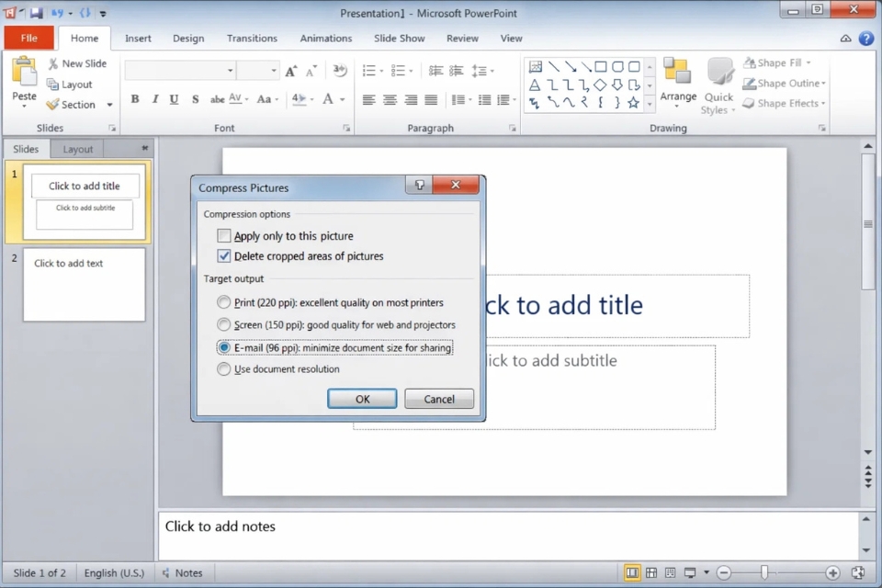Uncheck Delete cropped areas of pictures
Image resolution: width=882 pixels, height=588 pixels.
point(223,256)
